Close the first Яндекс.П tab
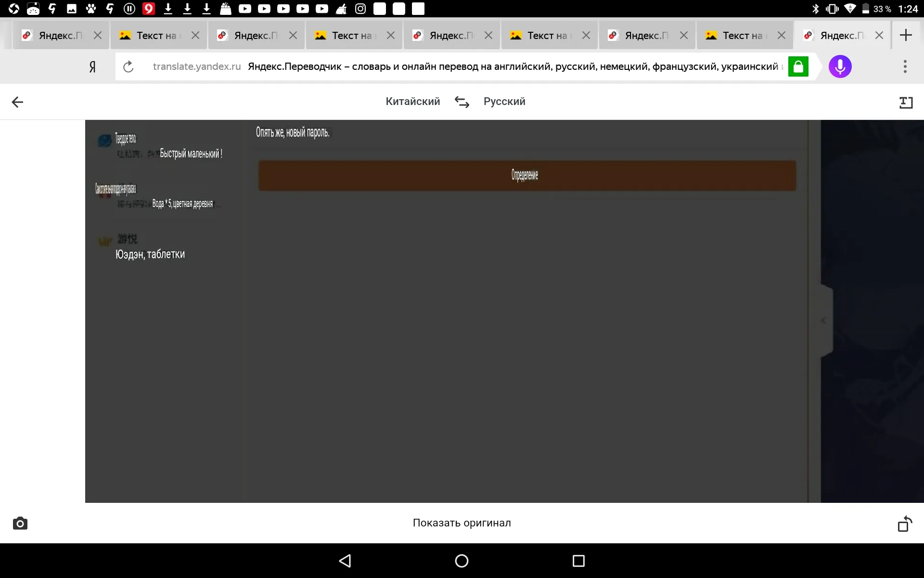 tap(98, 35)
